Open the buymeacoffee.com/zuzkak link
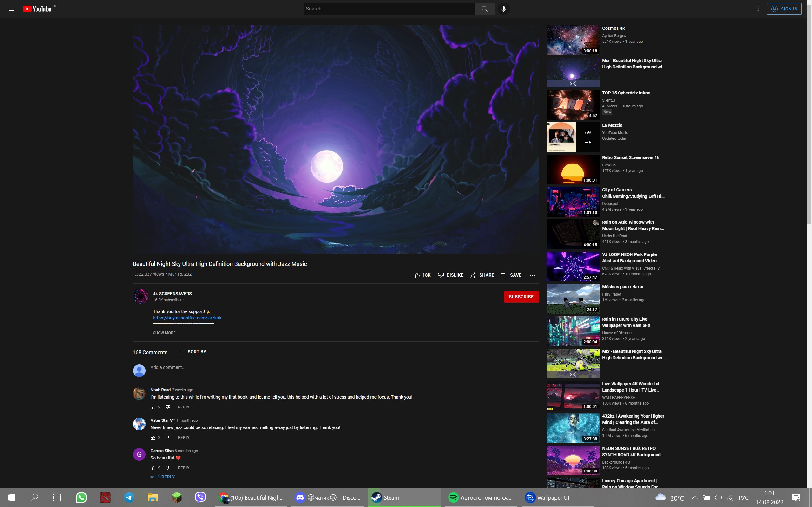 [x=187, y=318]
